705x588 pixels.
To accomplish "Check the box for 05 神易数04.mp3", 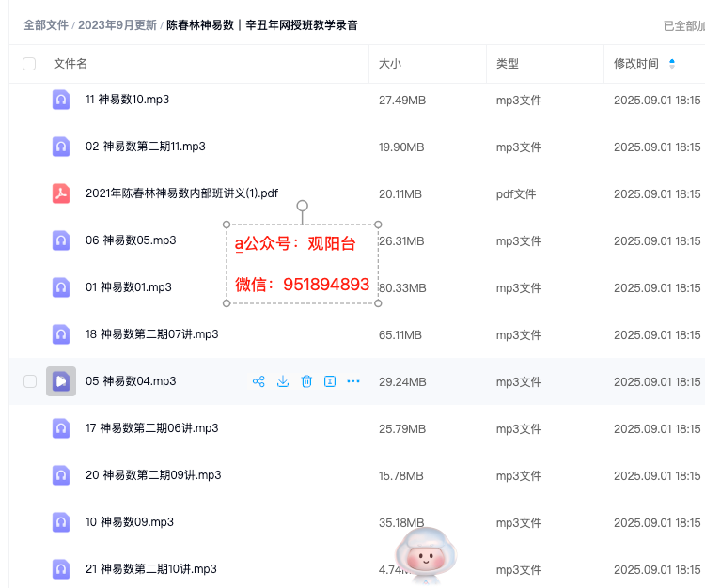I will (x=30, y=381).
